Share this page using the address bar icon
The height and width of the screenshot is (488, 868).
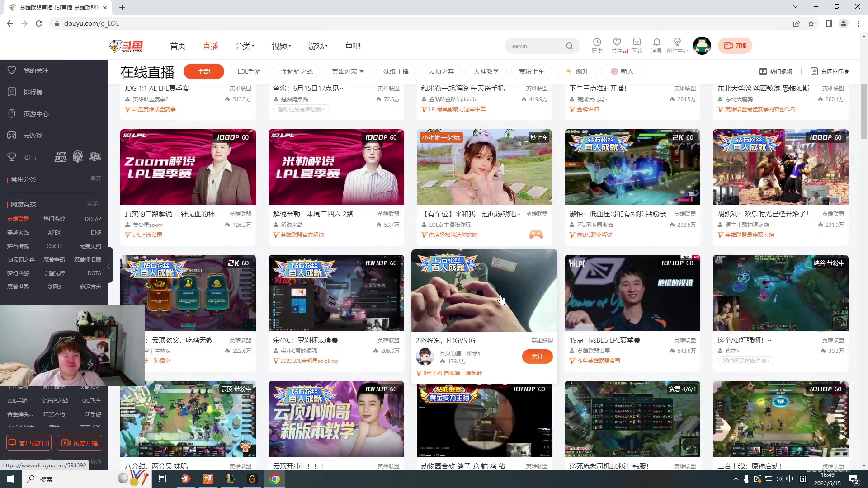coord(797,23)
